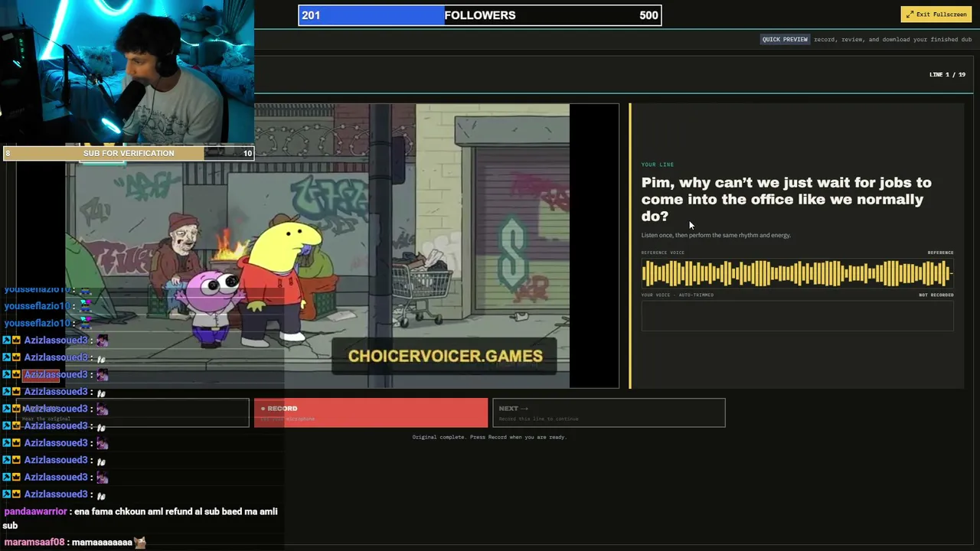Click the streamer webcam feed

pyautogui.click(x=127, y=73)
